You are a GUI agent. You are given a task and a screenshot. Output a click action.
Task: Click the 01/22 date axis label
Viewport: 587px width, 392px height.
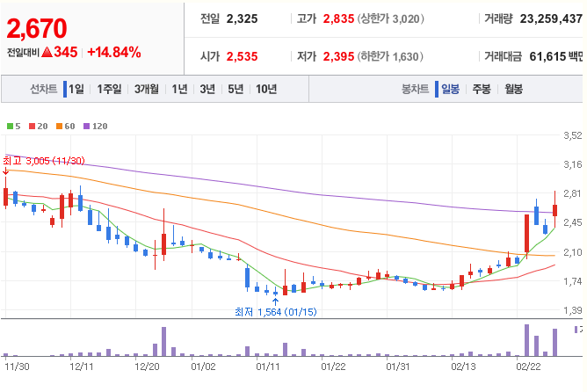[333, 367]
